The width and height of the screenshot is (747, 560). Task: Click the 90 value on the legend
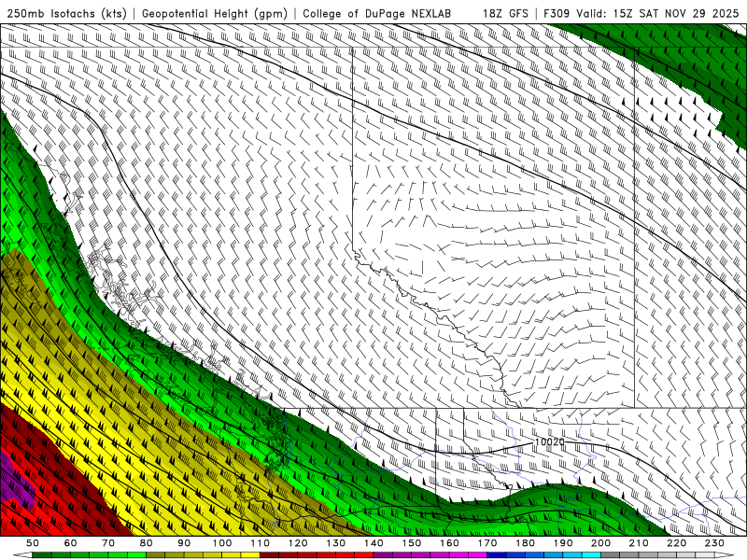[184, 543]
